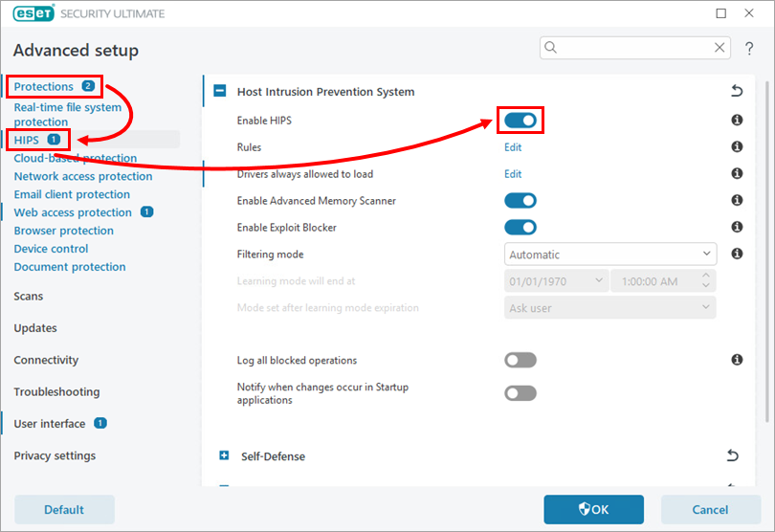Toggle Enable HIPS switch

coord(520,121)
